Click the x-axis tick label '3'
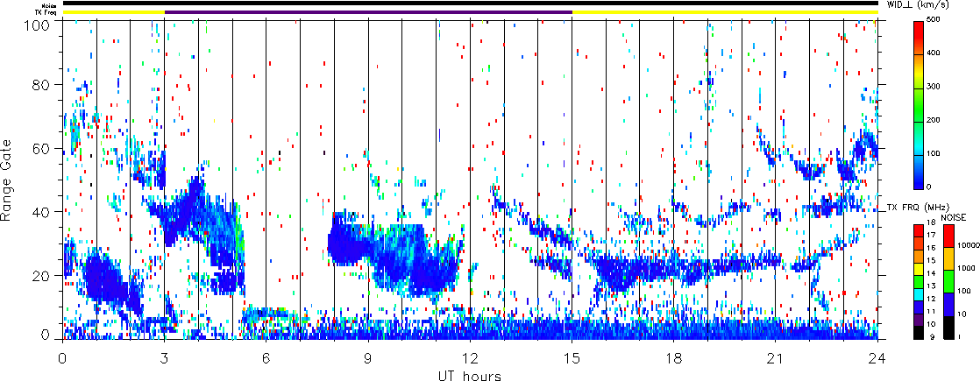 point(165,358)
